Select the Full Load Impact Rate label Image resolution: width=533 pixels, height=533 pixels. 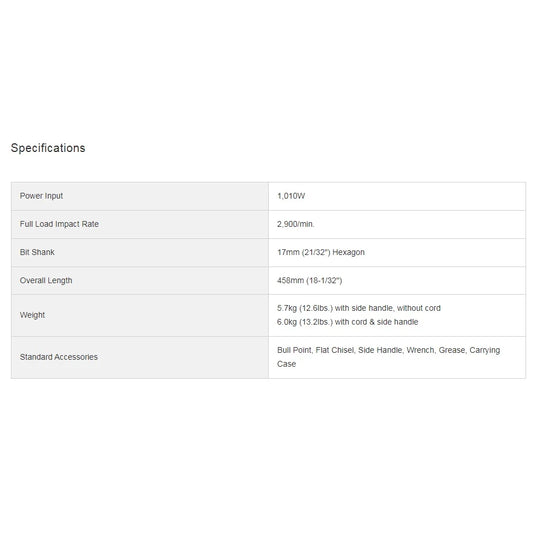coord(59,224)
